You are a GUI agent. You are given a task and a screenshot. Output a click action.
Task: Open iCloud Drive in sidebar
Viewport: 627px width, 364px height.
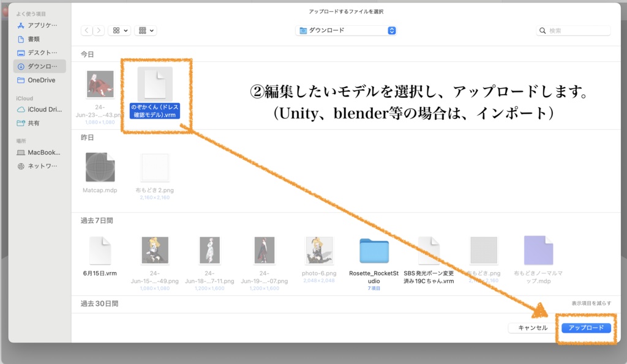tap(39, 110)
